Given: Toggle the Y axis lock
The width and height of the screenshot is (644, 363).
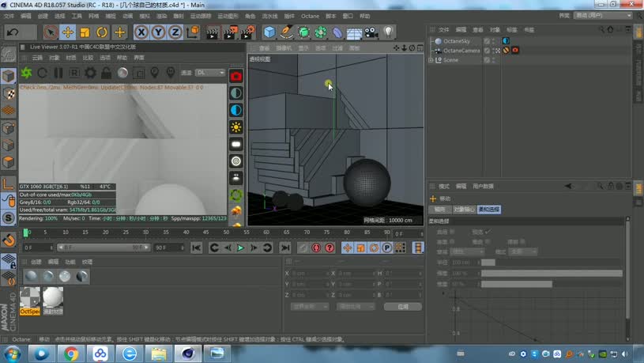Looking at the screenshot, I should tap(159, 32).
